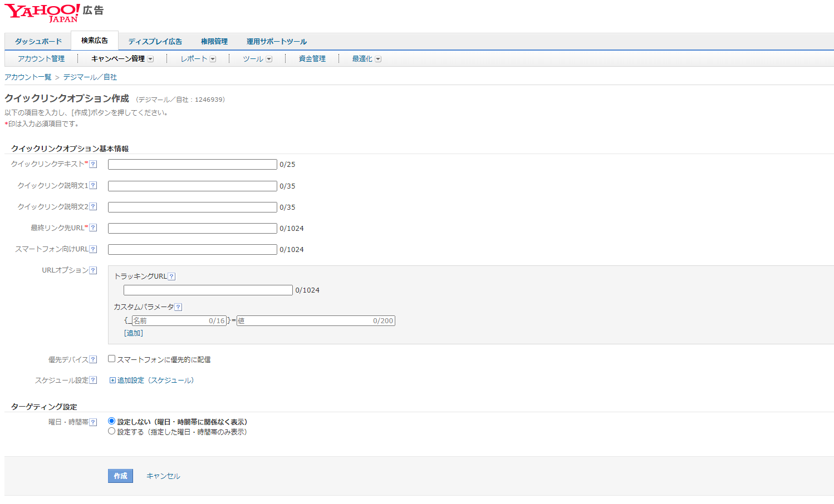Go to アカウント一覧 breadcrumb link
The height and width of the screenshot is (504, 834).
(28, 77)
